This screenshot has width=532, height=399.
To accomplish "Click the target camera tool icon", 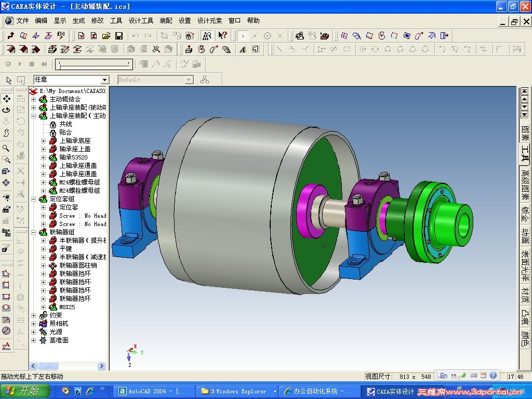I will [6, 182].
